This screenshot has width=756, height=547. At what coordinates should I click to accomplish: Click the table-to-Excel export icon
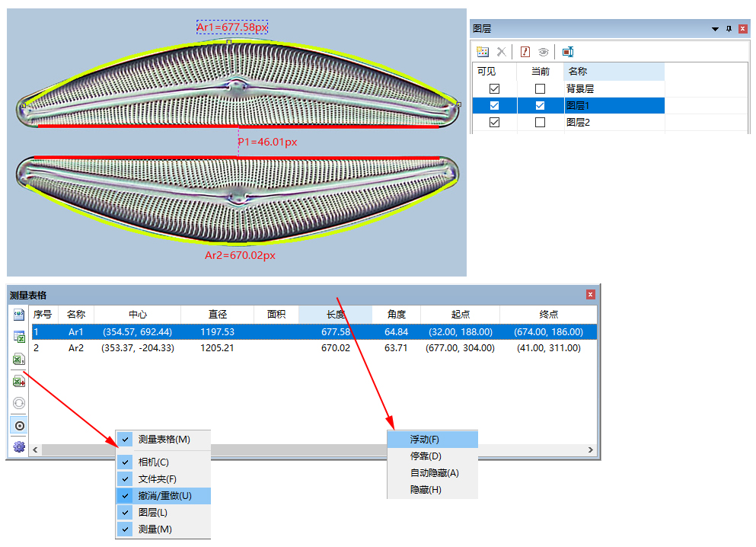pos(19,337)
